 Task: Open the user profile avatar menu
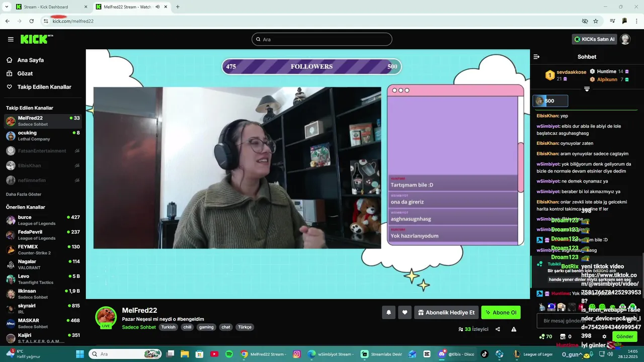[625, 39]
